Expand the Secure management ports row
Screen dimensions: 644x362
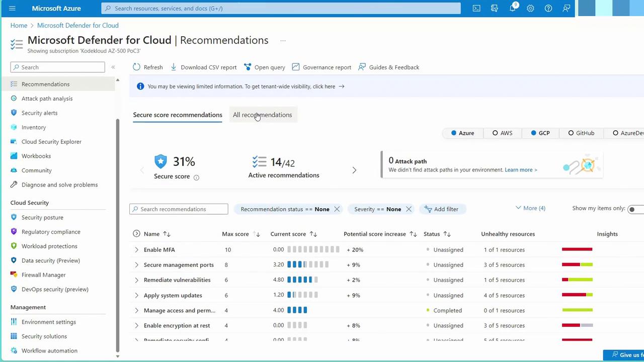(x=136, y=265)
